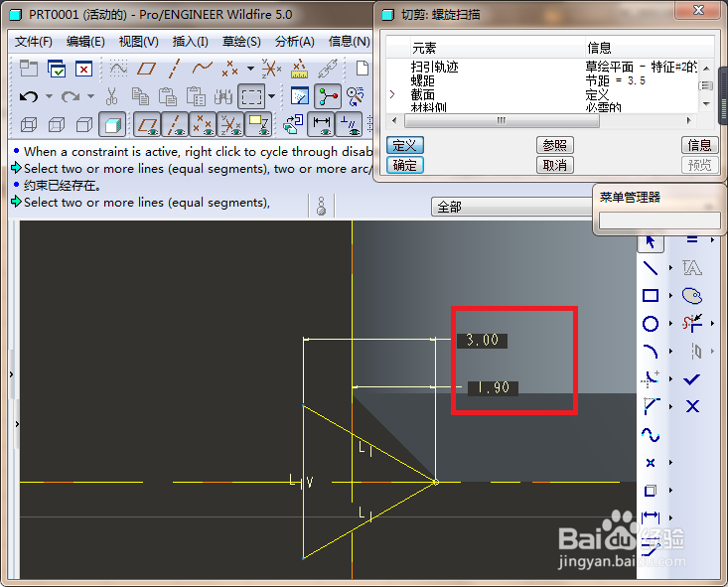Toggle datum points visibility
The width and height of the screenshot is (728, 587).
point(203,124)
